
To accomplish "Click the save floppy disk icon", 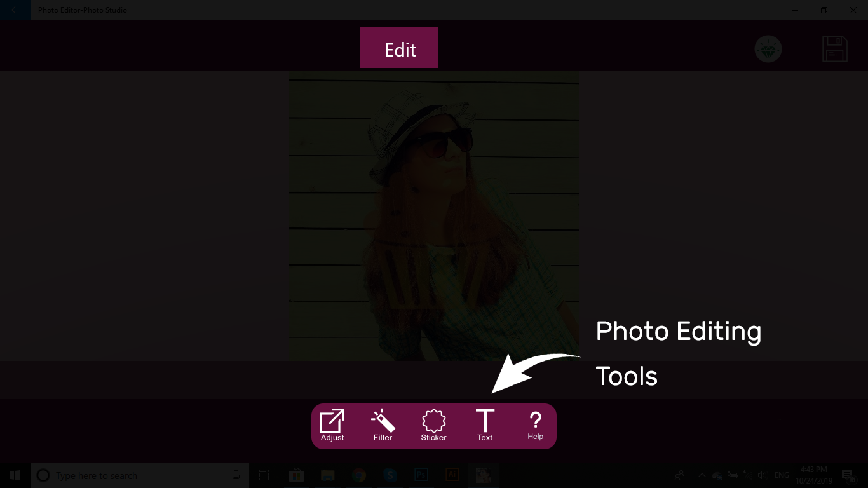I will coord(835,49).
